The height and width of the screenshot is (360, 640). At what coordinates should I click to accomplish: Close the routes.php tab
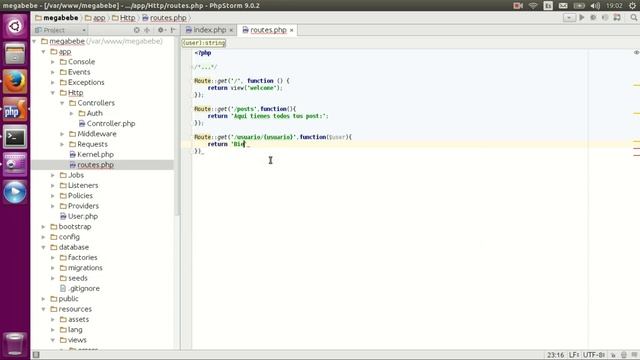coord(291,30)
